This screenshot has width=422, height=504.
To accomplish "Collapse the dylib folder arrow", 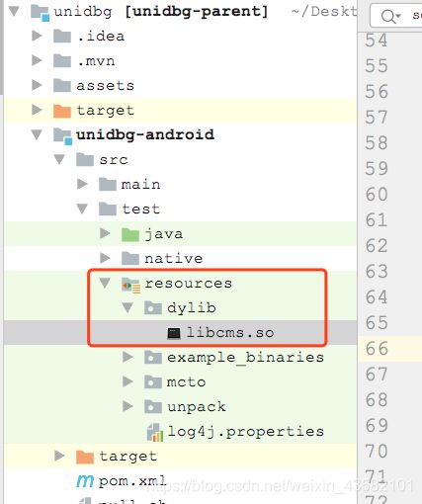I will click(x=127, y=308).
